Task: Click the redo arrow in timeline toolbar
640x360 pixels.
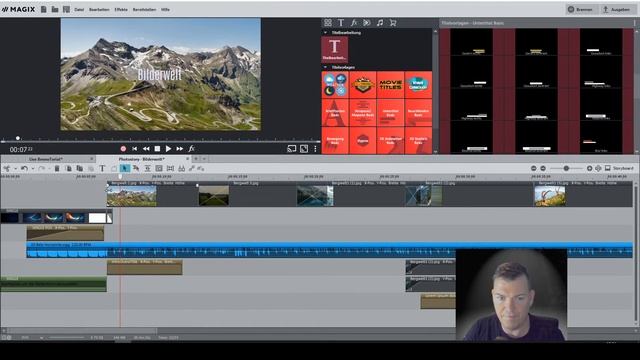Action: pos(42,168)
